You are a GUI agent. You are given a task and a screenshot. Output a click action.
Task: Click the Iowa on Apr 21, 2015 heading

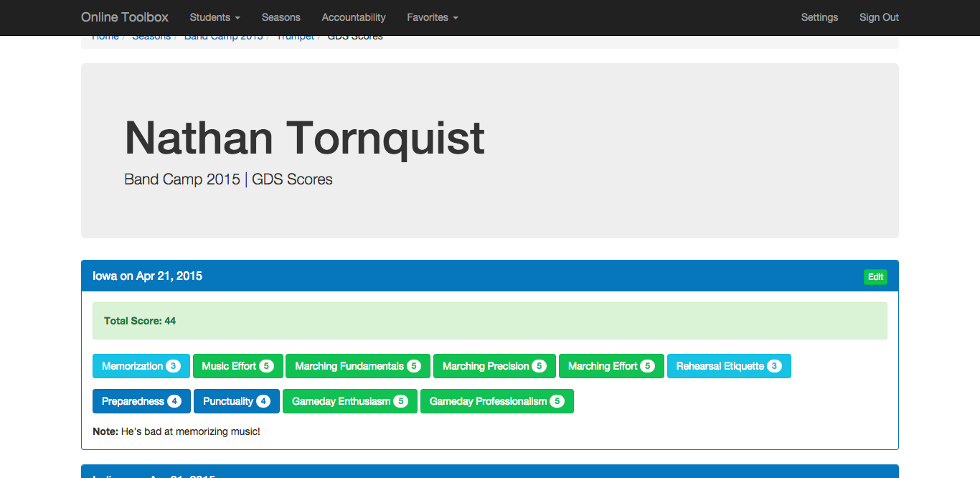coord(147,276)
